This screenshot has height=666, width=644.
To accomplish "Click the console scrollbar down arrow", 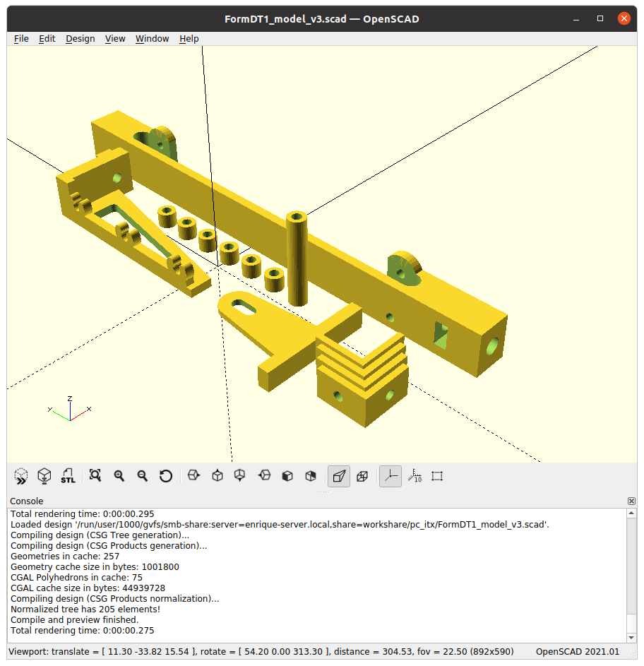I will click(631, 638).
